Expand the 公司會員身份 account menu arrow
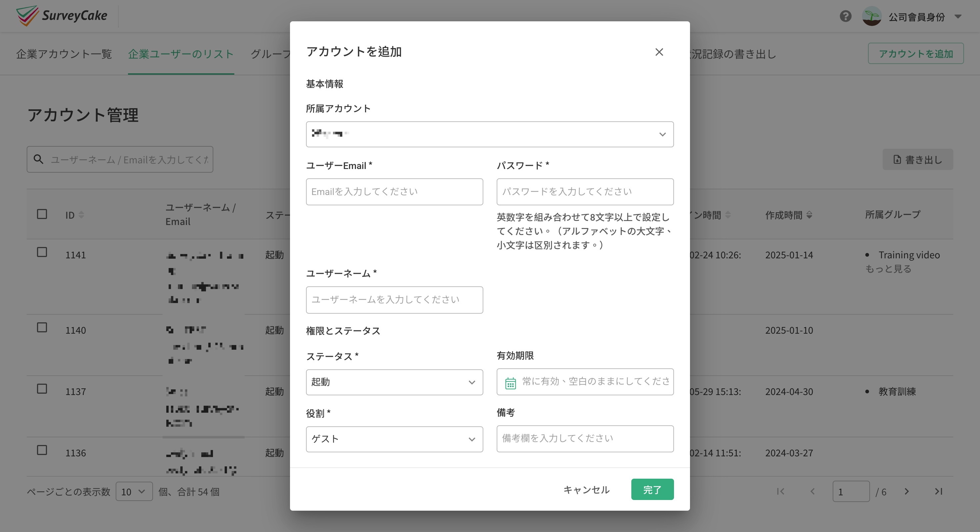Image resolution: width=980 pixels, height=532 pixels. click(x=958, y=17)
